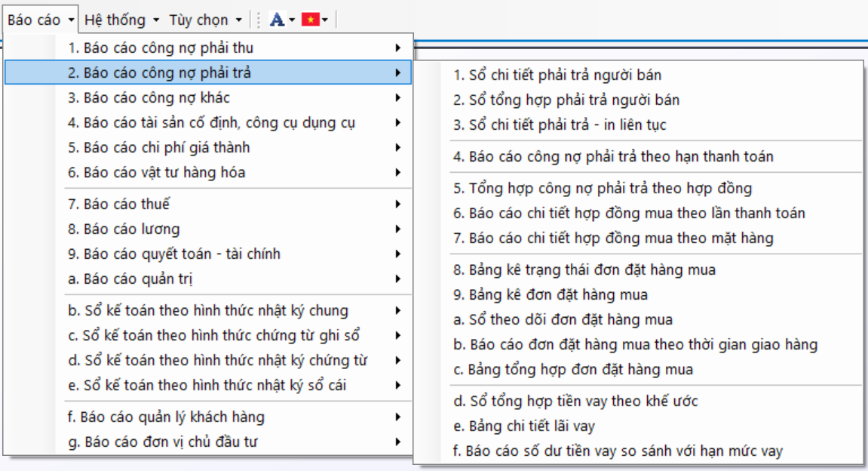868x471 pixels.
Task: Open Báo cáo tài sản cố định, công cụ dụng cụ
Action: click(222, 122)
